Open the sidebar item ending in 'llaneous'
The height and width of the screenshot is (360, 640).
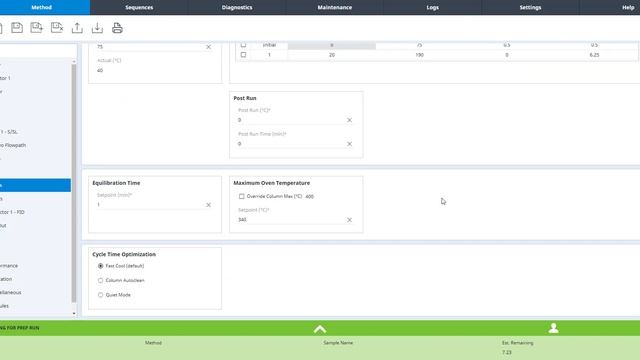click(x=11, y=293)
